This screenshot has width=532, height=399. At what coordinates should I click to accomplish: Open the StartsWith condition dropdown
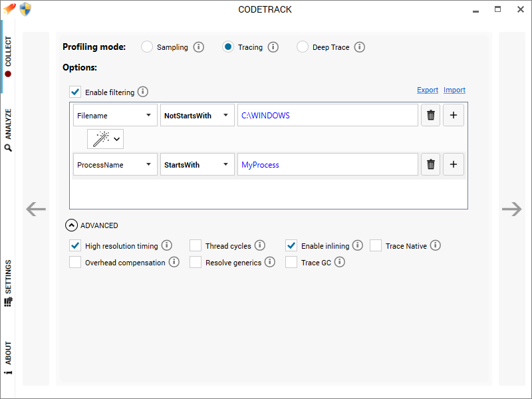[197, 164]
